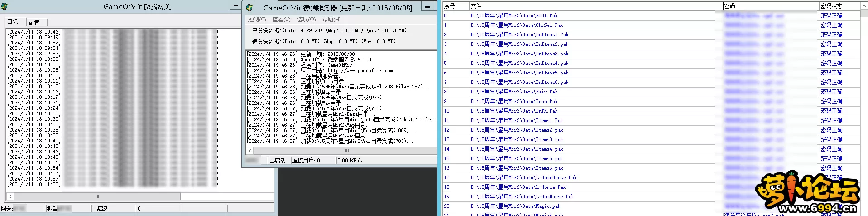Viewport: 868px width, 216px height.
Task: Select row with DnItems1.Pak file
Action: coord(651,34)
